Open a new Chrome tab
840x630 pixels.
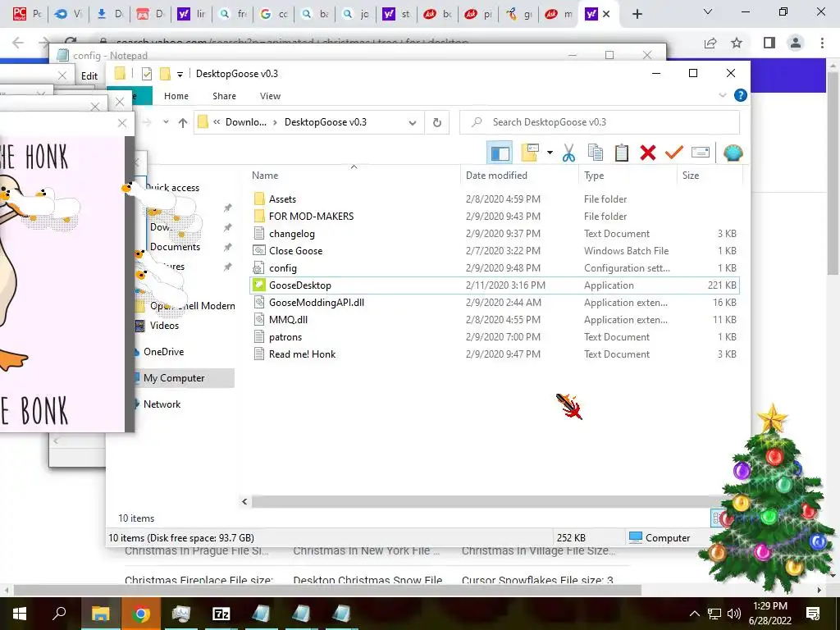point(637,14)
